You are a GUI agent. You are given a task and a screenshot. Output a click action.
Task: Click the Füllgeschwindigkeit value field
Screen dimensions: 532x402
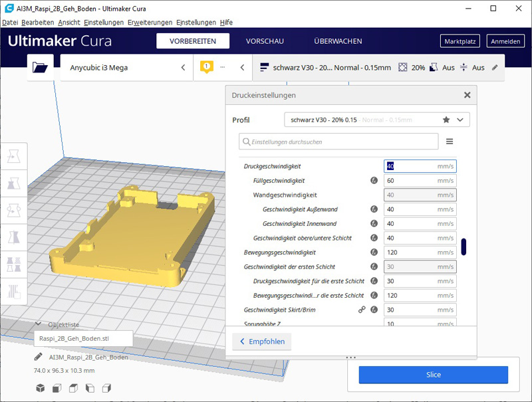pos(420,181)
